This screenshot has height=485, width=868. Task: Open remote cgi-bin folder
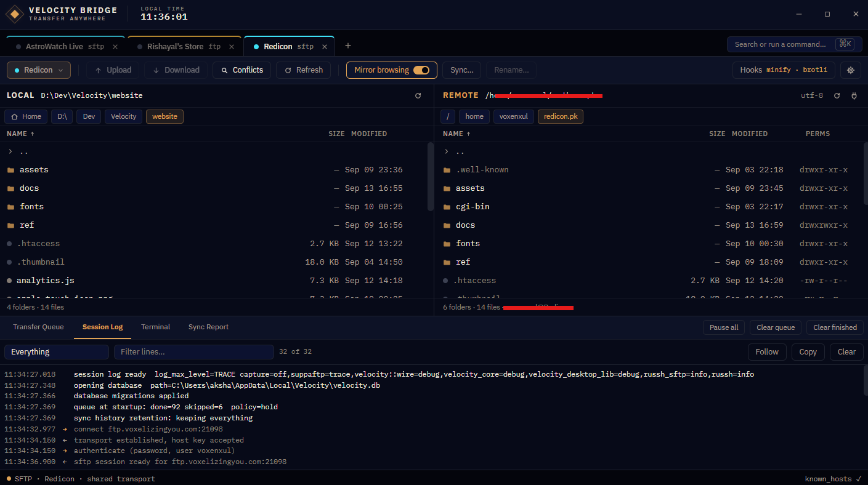coord(648,207)
